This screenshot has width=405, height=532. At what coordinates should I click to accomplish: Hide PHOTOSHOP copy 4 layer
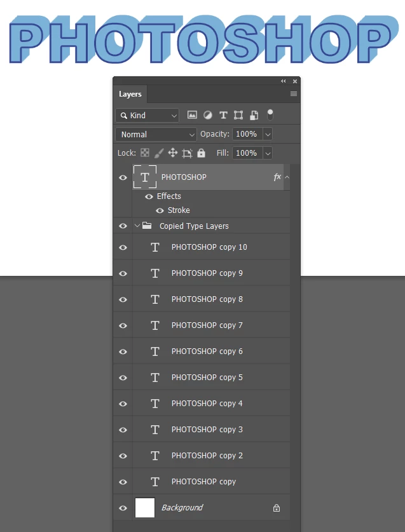tap(123, 404)
